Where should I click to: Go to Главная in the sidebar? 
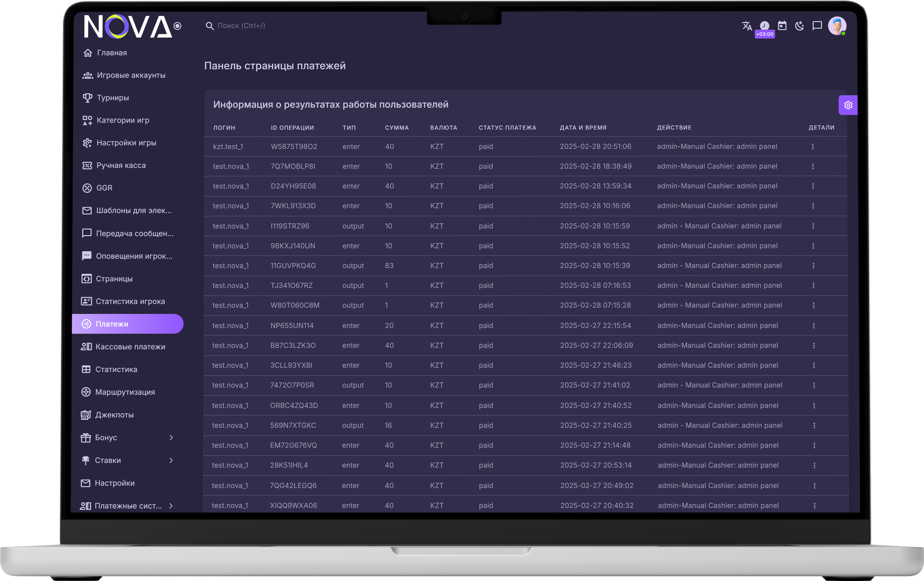pos(112,53)
